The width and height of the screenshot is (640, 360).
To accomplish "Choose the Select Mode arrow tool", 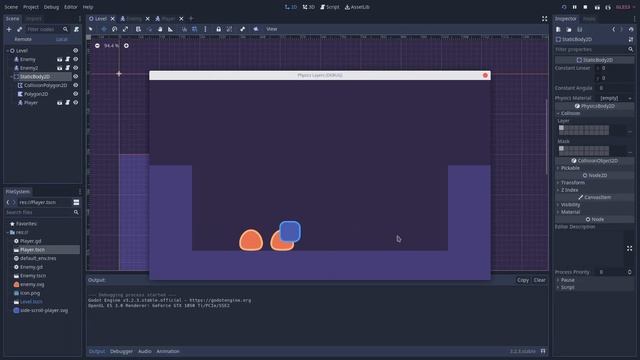I will 91,29.
